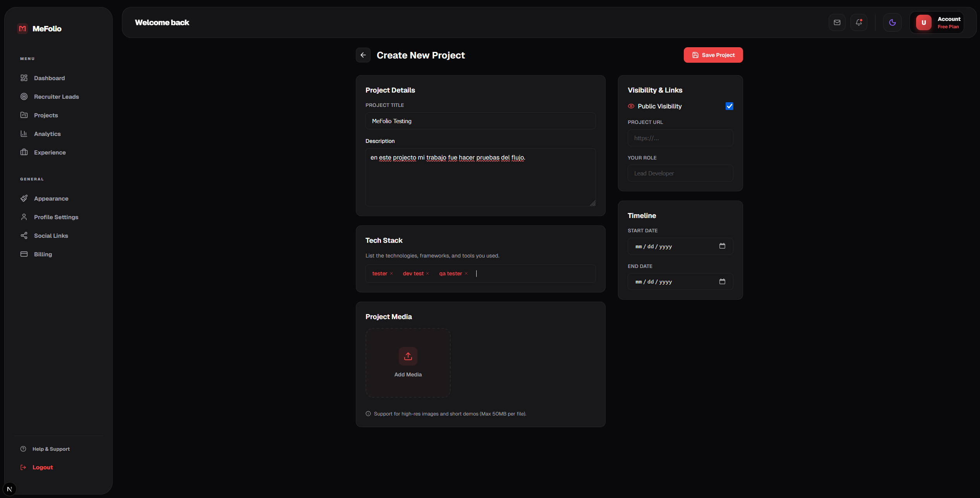
Task: Open the Projects menu item
Action: point(58,115)
